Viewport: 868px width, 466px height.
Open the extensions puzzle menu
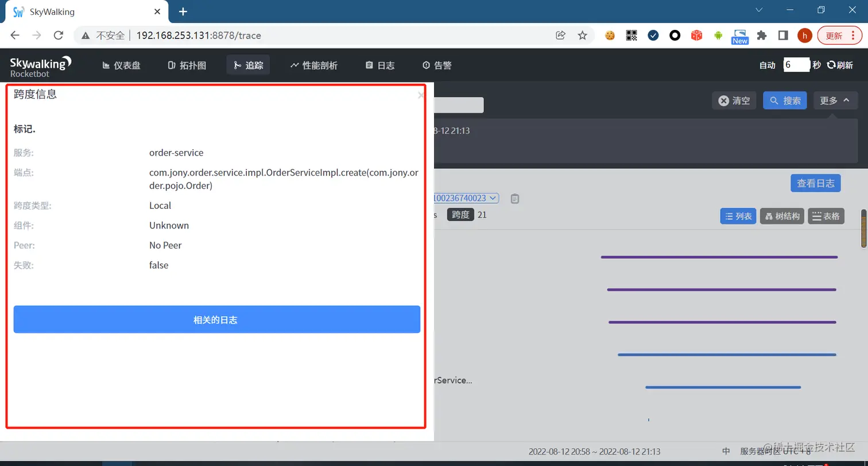(x=762, y=35)
